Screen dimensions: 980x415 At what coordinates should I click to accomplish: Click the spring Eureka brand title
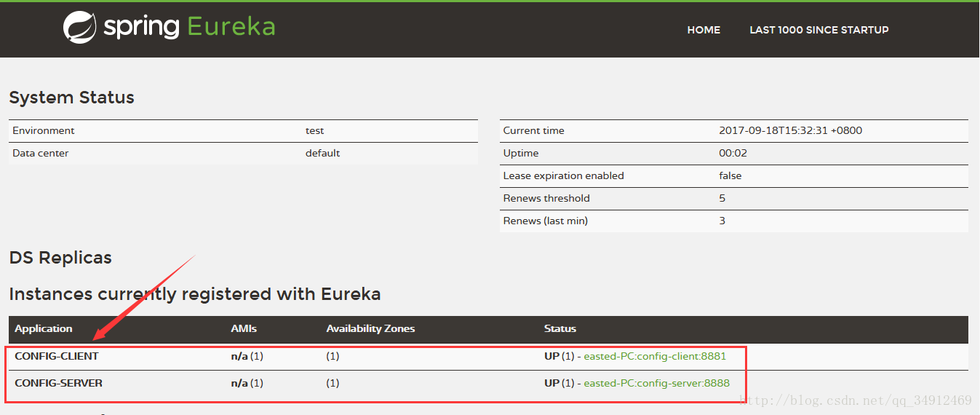click(189, 28)
